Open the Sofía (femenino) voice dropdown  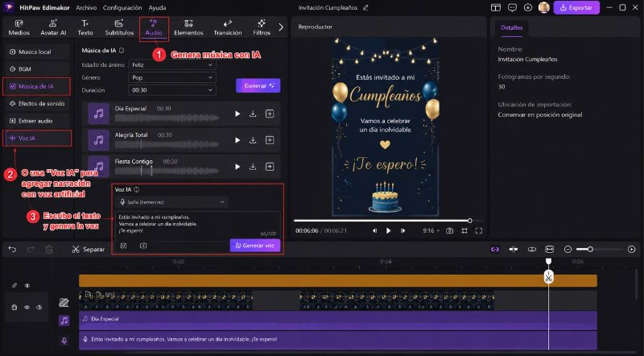click(171, 202)
